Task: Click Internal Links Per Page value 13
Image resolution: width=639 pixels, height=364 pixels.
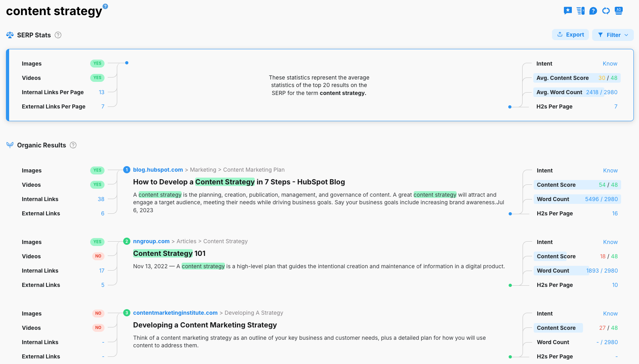Action: click(x=102, y=92)
